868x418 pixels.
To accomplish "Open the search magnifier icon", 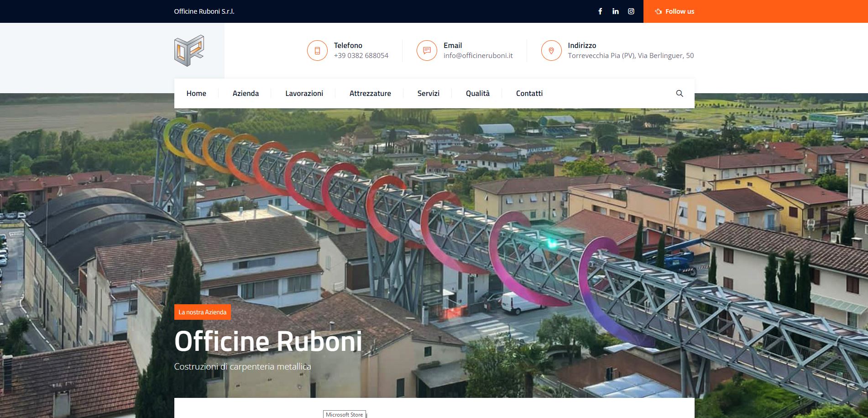I will 680,94.
